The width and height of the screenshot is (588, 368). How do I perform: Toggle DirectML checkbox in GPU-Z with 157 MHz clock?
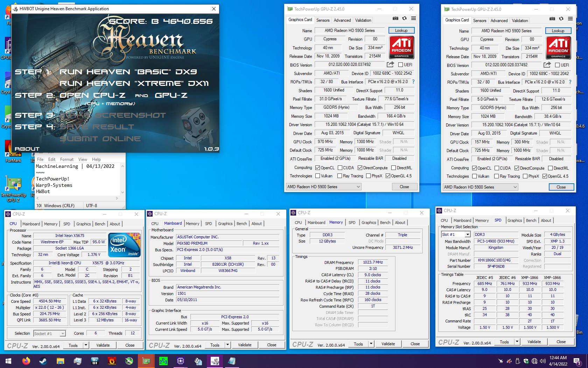551,168
